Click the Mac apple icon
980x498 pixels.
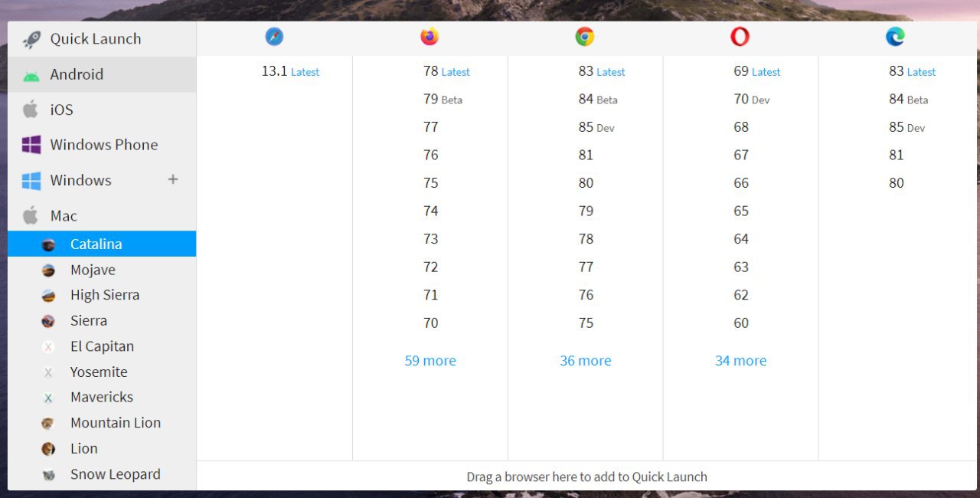[x=31, y=215]
